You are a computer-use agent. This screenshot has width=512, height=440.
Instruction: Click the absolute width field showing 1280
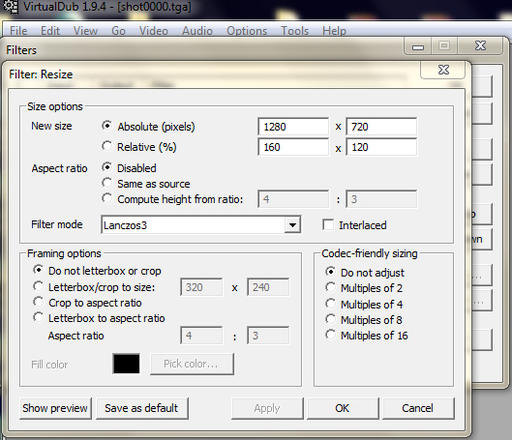click(x=293, y=127)
